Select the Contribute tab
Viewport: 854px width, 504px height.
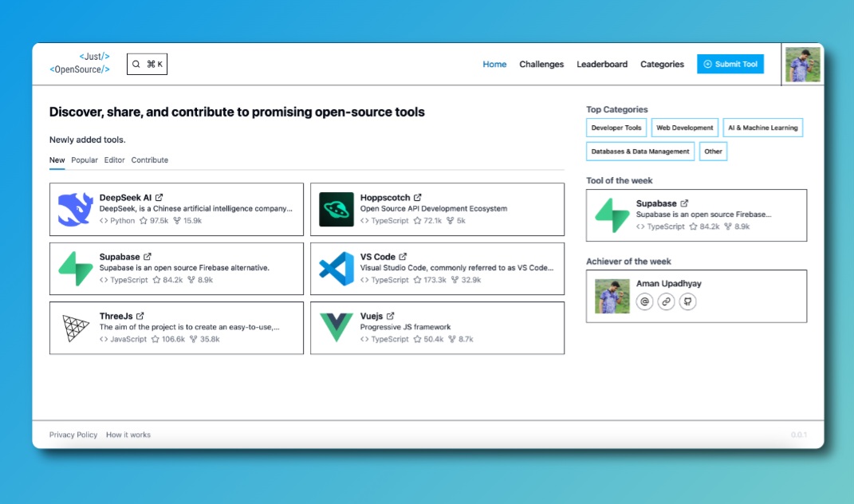tap(151, 159)
